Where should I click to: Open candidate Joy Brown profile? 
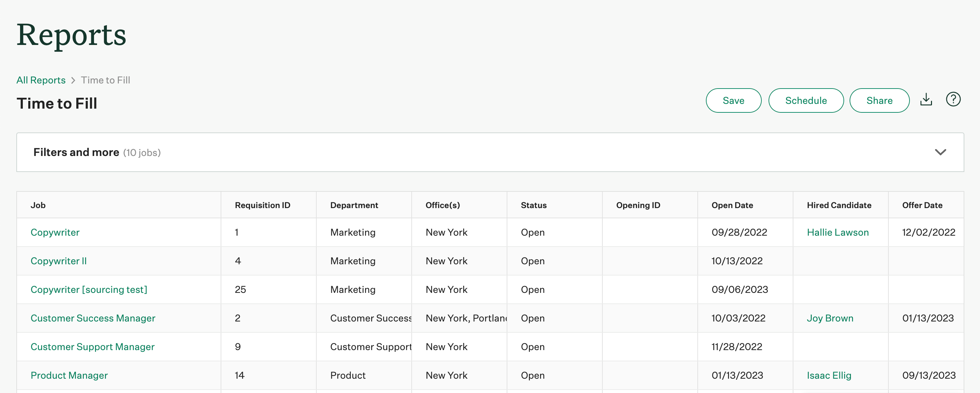[830, 318]
